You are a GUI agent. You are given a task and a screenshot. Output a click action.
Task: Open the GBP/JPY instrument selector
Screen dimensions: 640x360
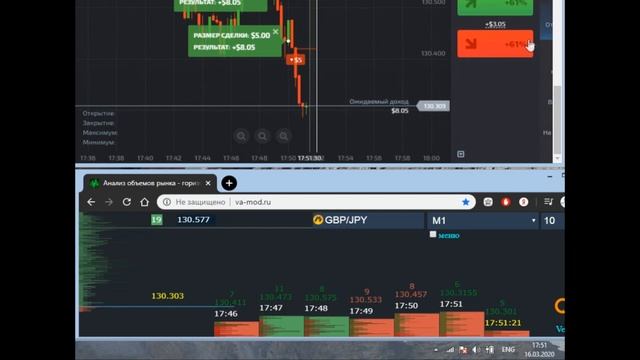point(369,220)
